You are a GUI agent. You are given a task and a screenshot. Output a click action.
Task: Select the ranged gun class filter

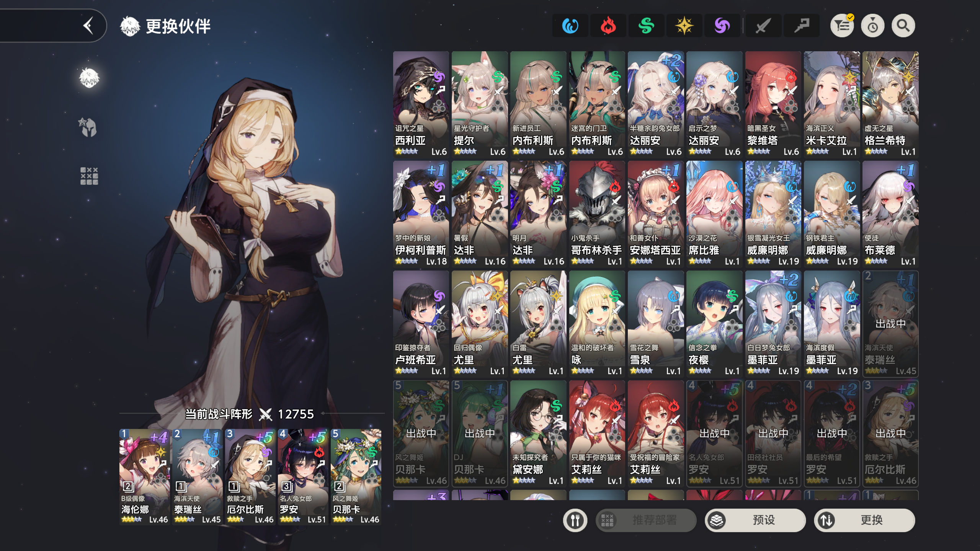coord(801,26)
